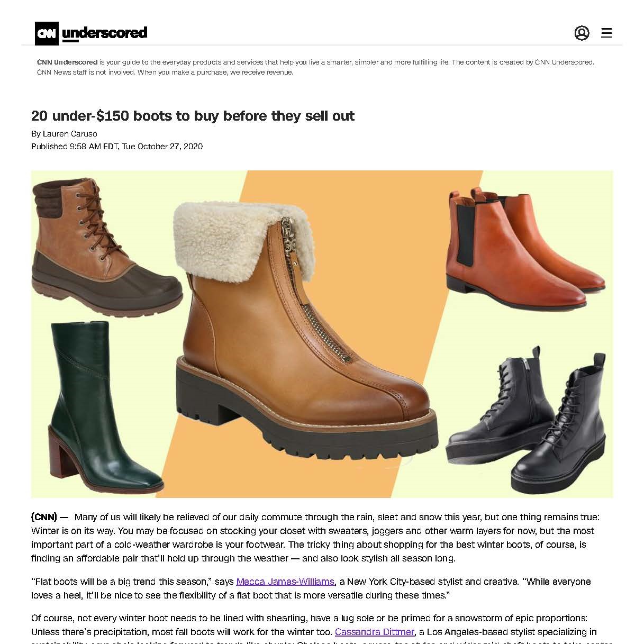Open the Mecca James-Williams link
Image resolution: width=644 pixels, height=644 pixels.
[285, 581]
